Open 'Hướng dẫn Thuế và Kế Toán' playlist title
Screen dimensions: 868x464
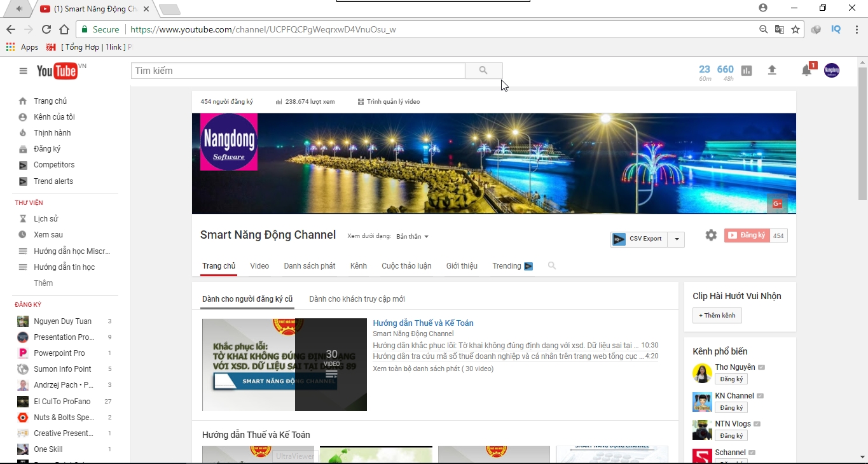pyautogui.click(x=423, y=323)
